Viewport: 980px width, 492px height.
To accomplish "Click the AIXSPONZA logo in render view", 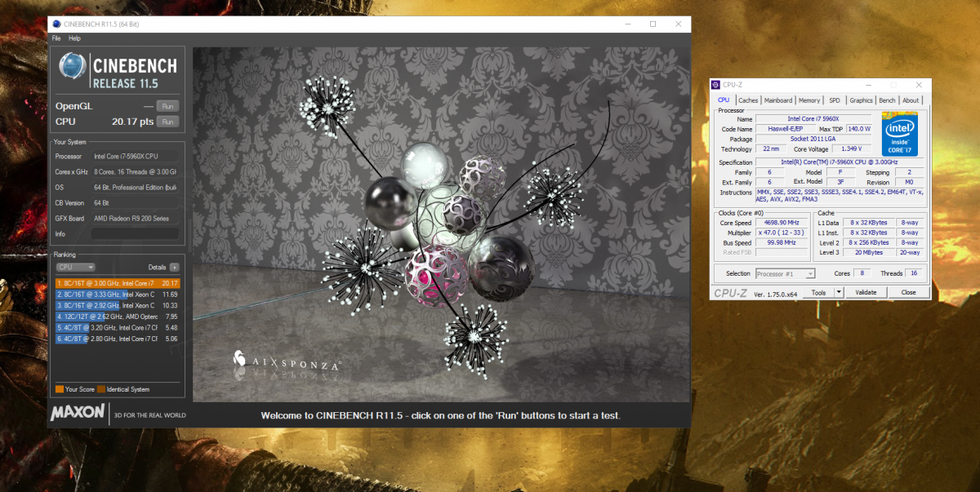I will pyautogui.click(x=287, y=360).
